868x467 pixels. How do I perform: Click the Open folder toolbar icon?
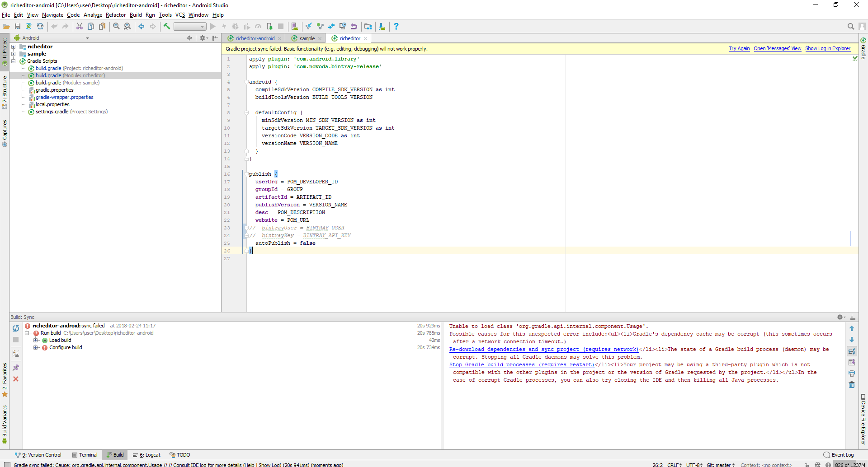[6, 27]
